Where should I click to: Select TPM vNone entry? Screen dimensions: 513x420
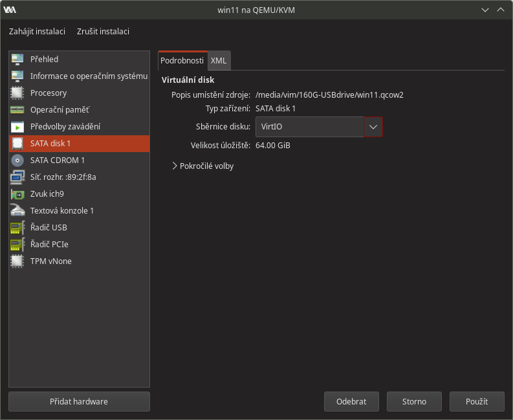[x=79, y=261]
